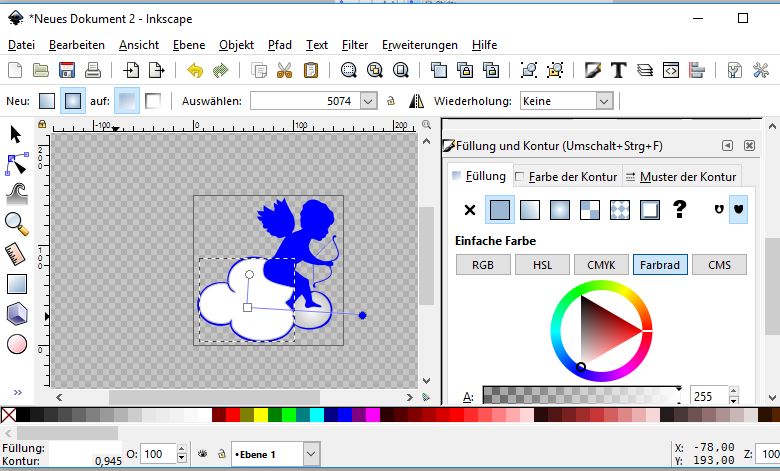Select the measure ruler tool
The width and height of the screenshot is (780, 471).
17,254
